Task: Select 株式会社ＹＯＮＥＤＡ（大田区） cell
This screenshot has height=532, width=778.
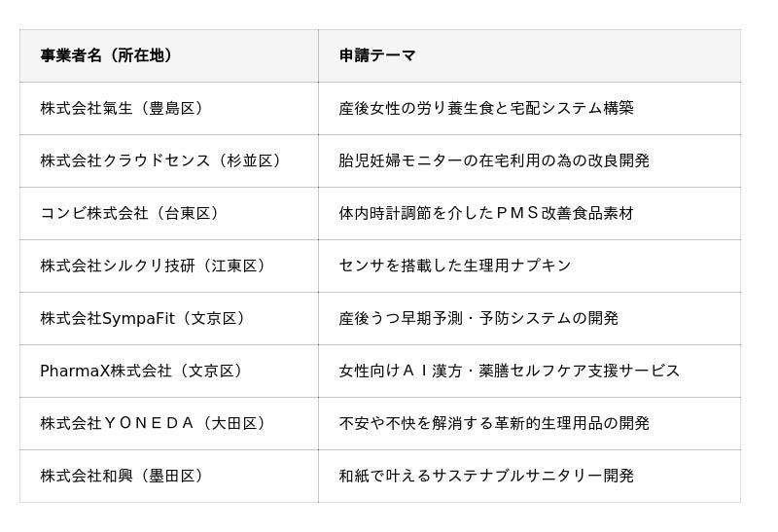Action: point(169,424)
